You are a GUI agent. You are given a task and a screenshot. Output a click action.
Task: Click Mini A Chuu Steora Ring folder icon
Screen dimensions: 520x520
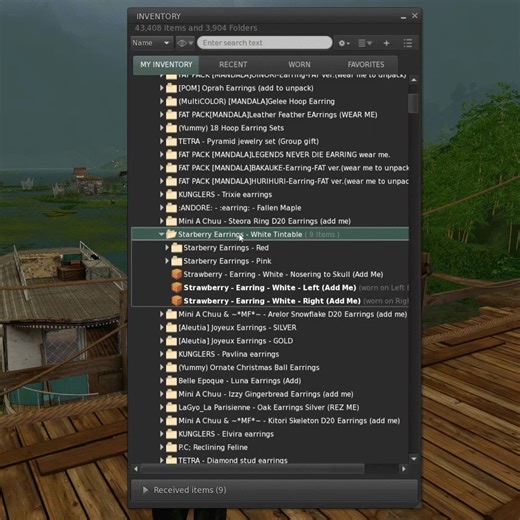coord(171,221)
